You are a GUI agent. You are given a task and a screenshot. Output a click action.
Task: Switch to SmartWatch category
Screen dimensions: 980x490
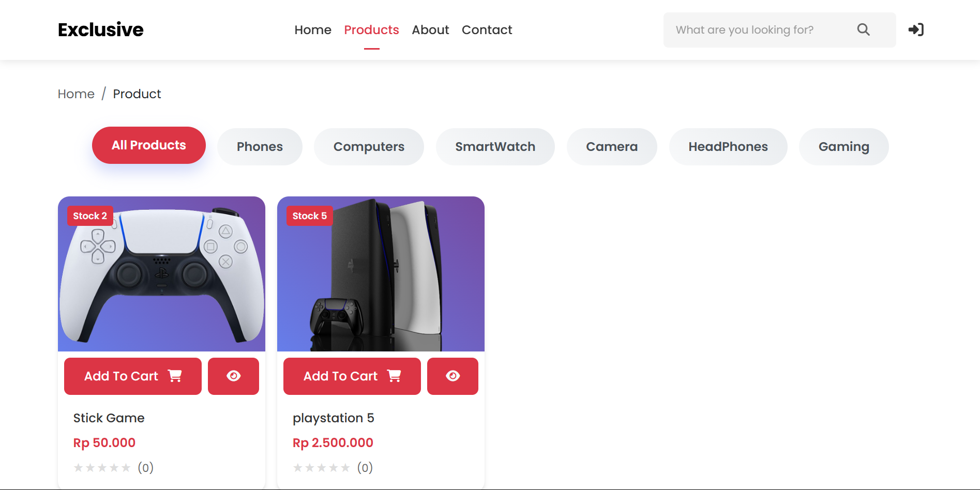point(495,147)
